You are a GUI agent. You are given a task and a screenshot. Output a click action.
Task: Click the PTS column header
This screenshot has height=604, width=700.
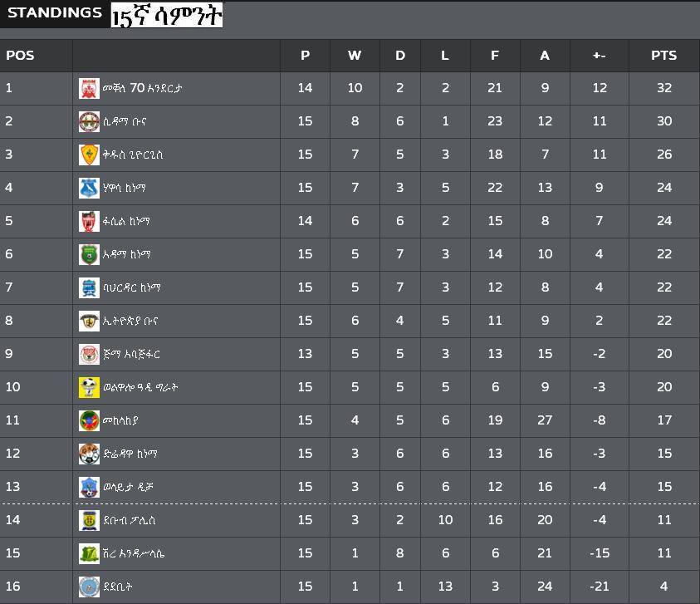point(663,56)
